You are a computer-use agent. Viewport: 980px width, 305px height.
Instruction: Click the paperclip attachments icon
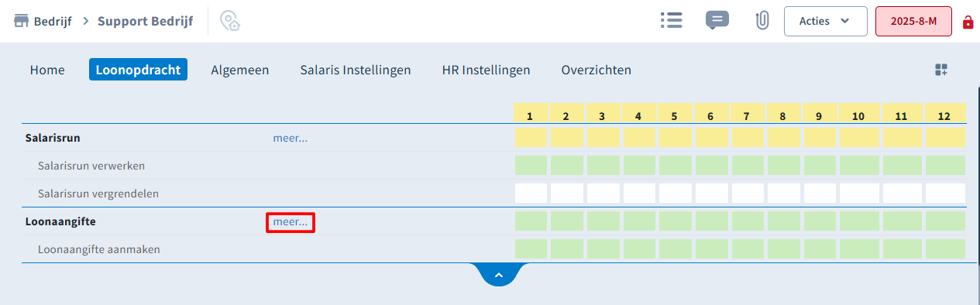click(762, 21)
